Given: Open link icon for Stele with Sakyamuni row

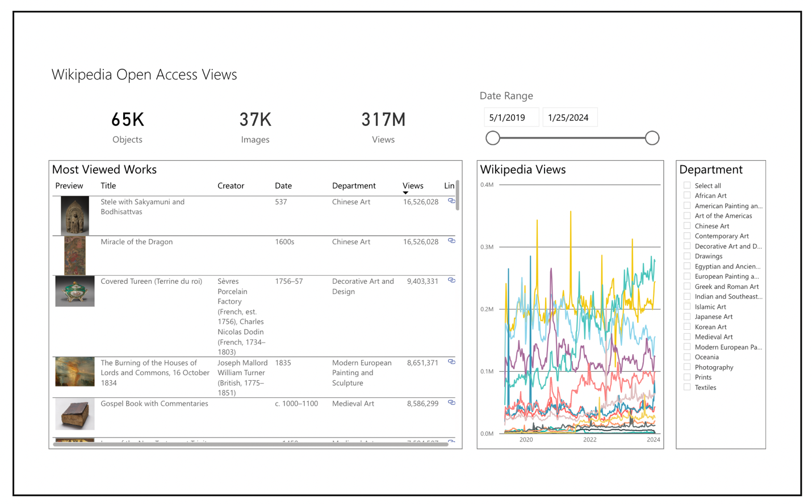Looking at the screenshot, I should tap(451, 201).
